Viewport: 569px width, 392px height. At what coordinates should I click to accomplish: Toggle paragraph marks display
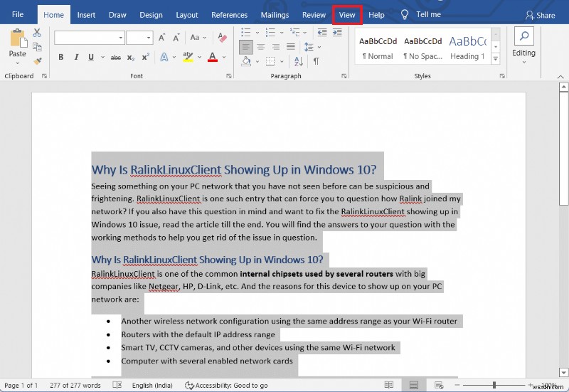(x=316, y=62)
